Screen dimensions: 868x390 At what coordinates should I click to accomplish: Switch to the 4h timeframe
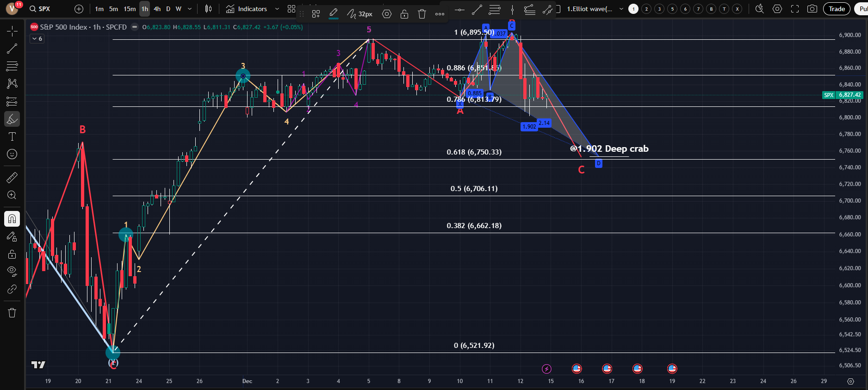[157, 9]
